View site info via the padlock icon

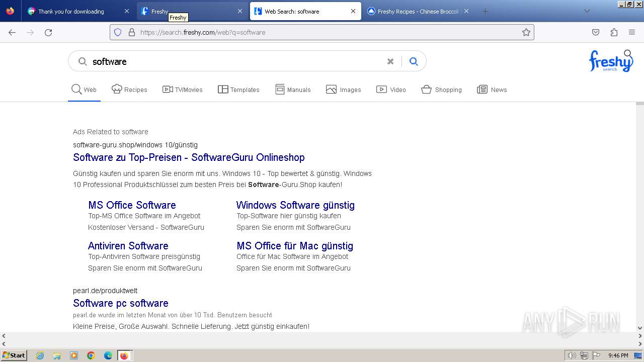[x=132, y=32]
